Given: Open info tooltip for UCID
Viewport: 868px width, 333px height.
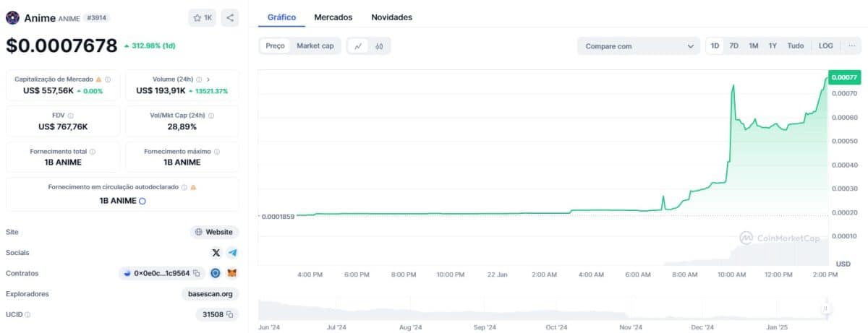Looking at the screenshot, I should point(27,315).
